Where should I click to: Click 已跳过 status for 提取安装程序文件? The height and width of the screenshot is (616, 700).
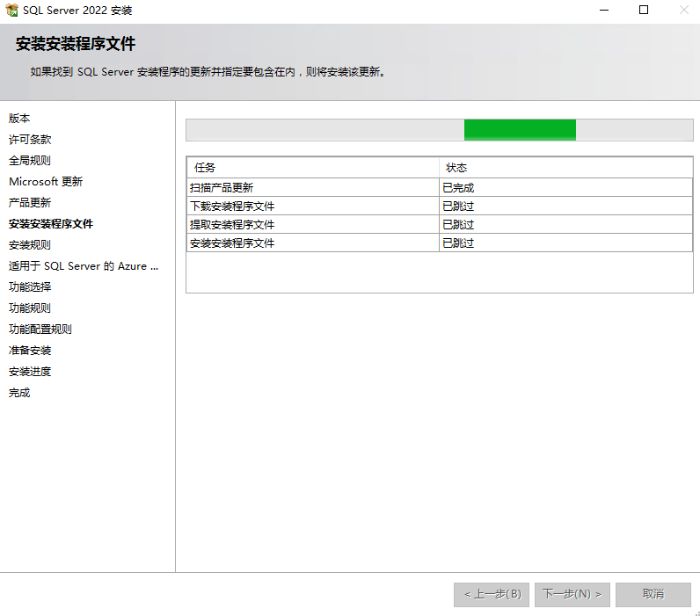(x=565, y=224)
